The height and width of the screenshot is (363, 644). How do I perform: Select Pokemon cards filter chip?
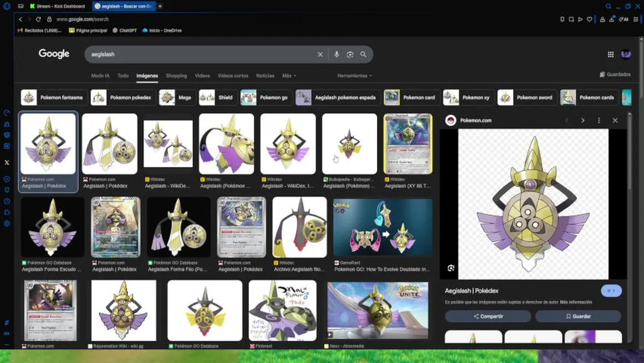589,98
